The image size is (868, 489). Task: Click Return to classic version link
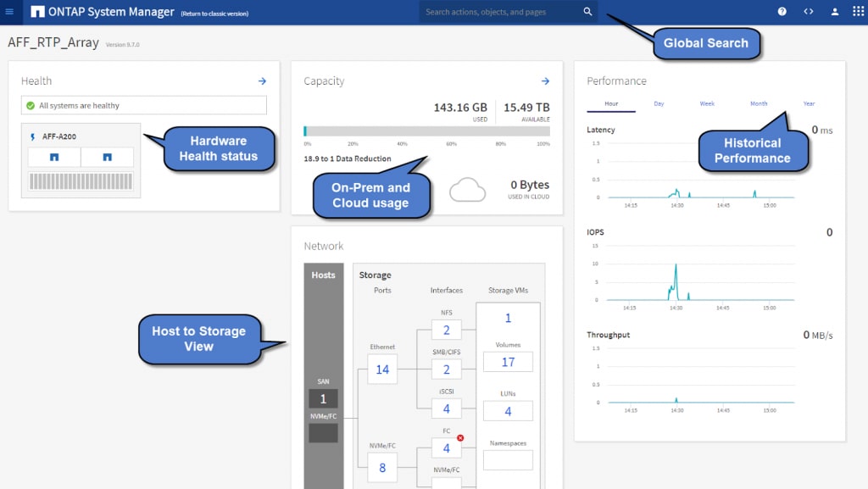[x=214, y=14]
